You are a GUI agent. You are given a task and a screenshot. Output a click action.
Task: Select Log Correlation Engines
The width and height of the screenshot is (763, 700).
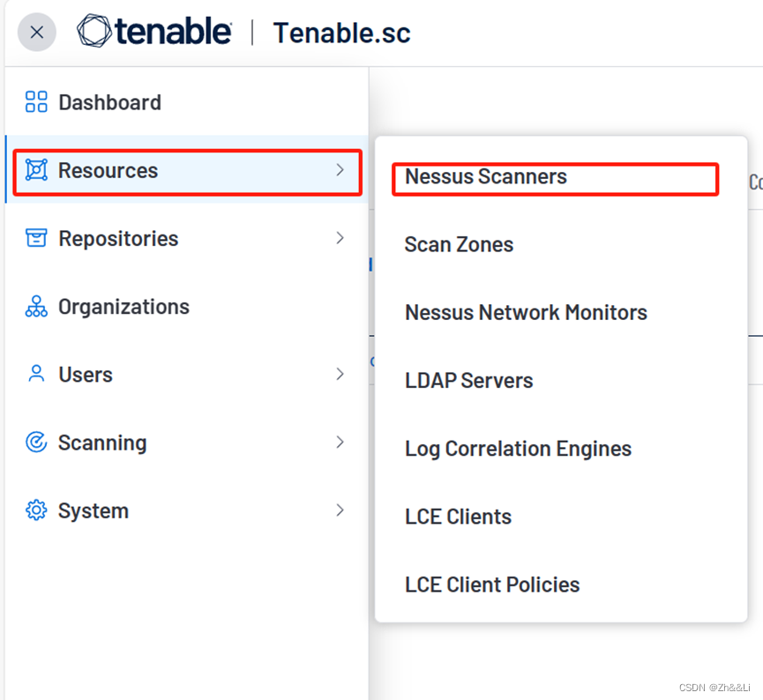[x=517, y=449]
